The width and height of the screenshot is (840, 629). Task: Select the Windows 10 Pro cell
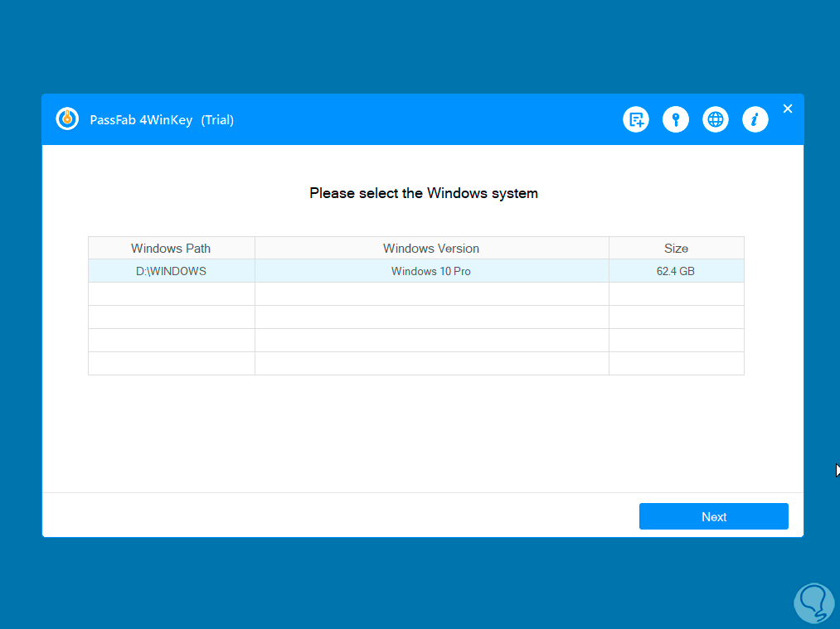tap(431, 271)
